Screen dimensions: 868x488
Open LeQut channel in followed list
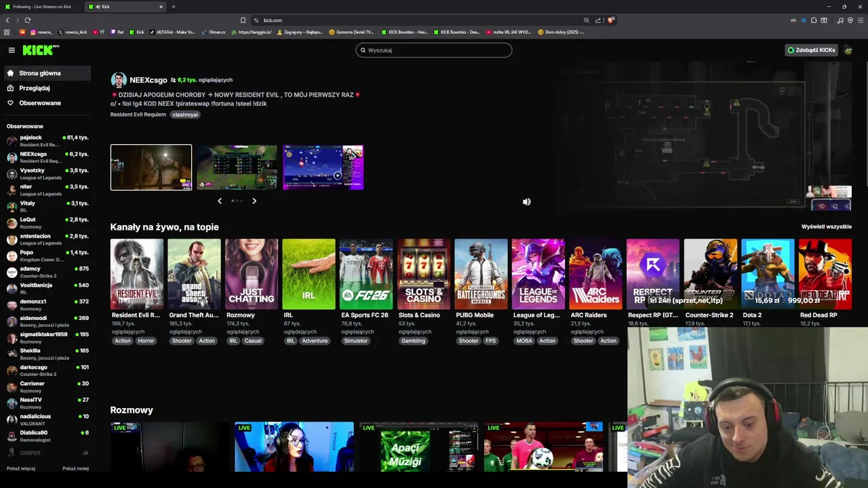pos(47,222)
